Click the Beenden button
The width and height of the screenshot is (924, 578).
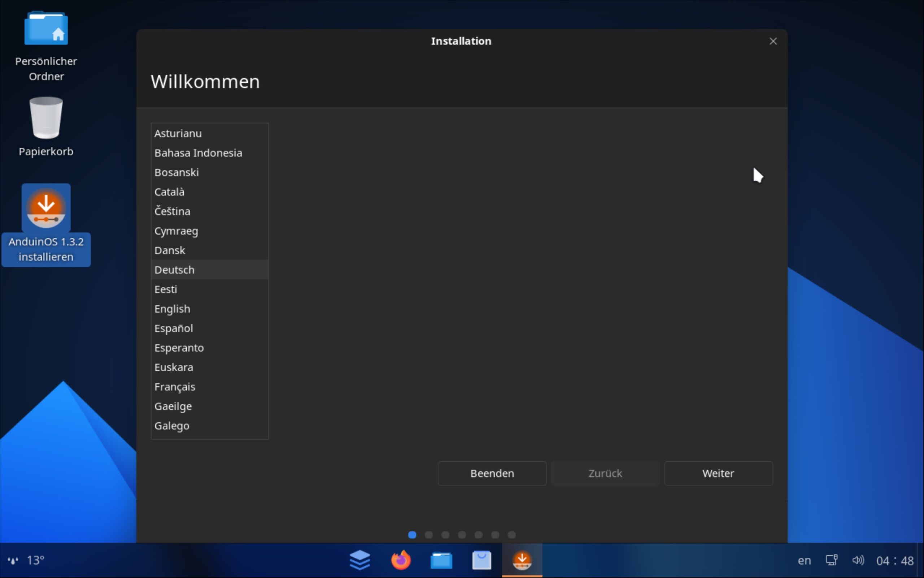(492, 473)
